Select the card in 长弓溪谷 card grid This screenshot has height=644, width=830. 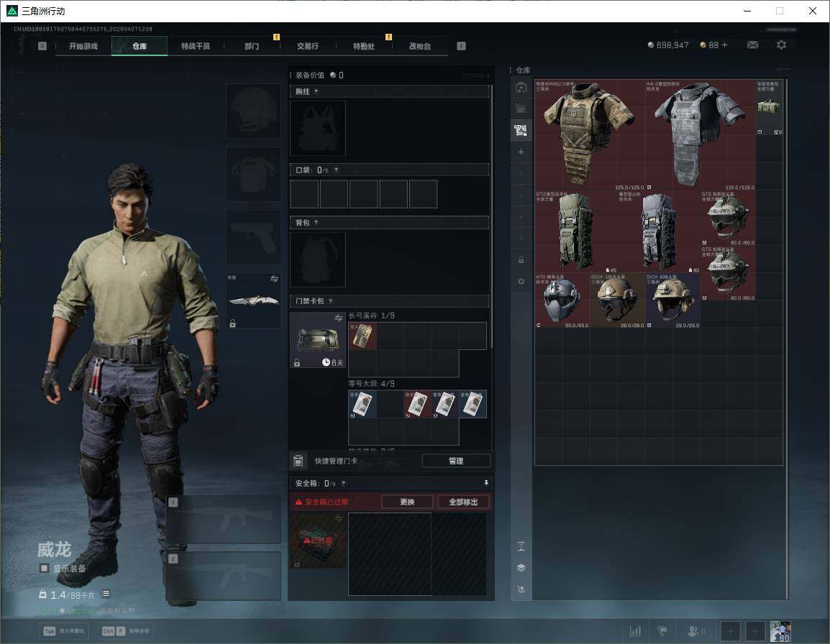click(x=362, y=336)
